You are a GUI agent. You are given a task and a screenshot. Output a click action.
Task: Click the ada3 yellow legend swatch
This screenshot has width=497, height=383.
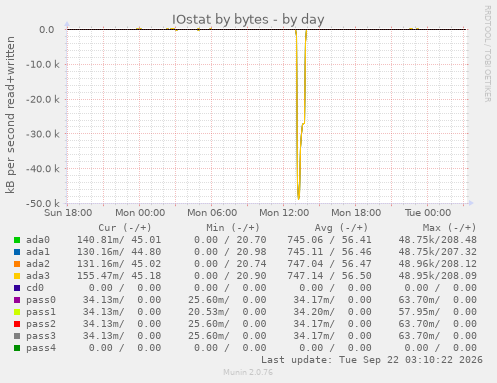click(17, 276)
